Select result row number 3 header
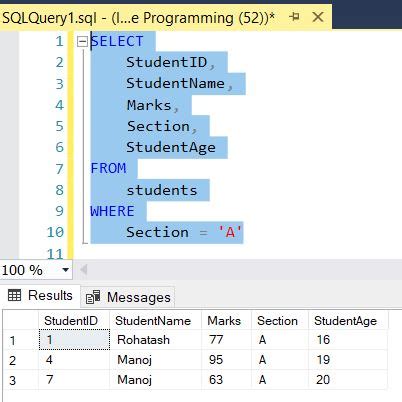This screenshot has width=402, height=402. click(x=21, y=380)
